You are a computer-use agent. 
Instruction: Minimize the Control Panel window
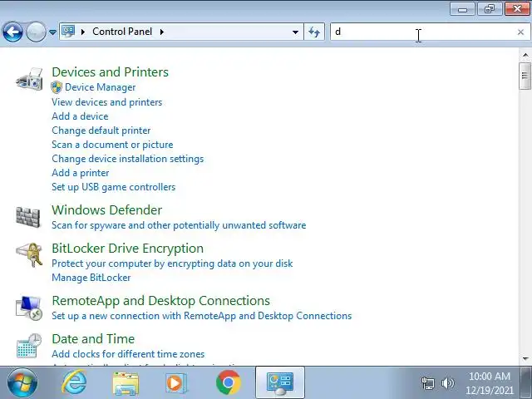(x=463, y=9)
